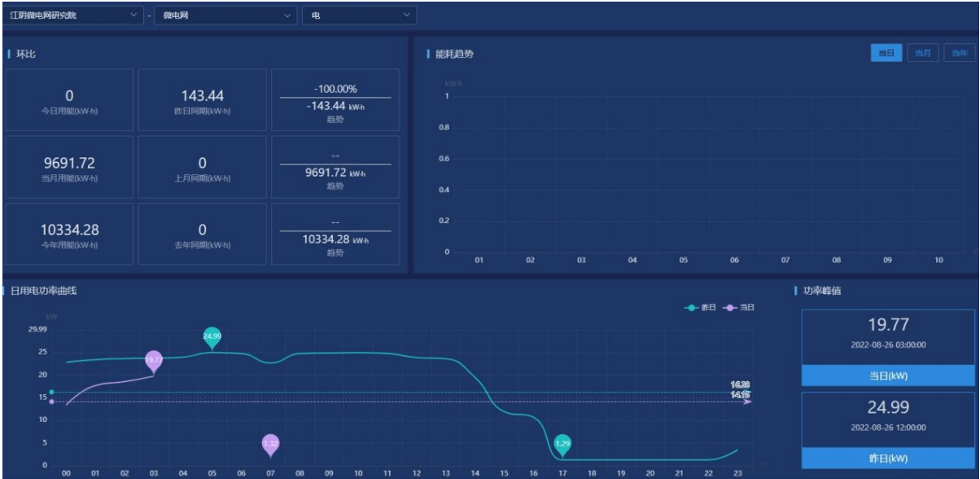980x479 pixels.
Task: Click the purple average-line arrow at chart right
Action: point(747,402)
